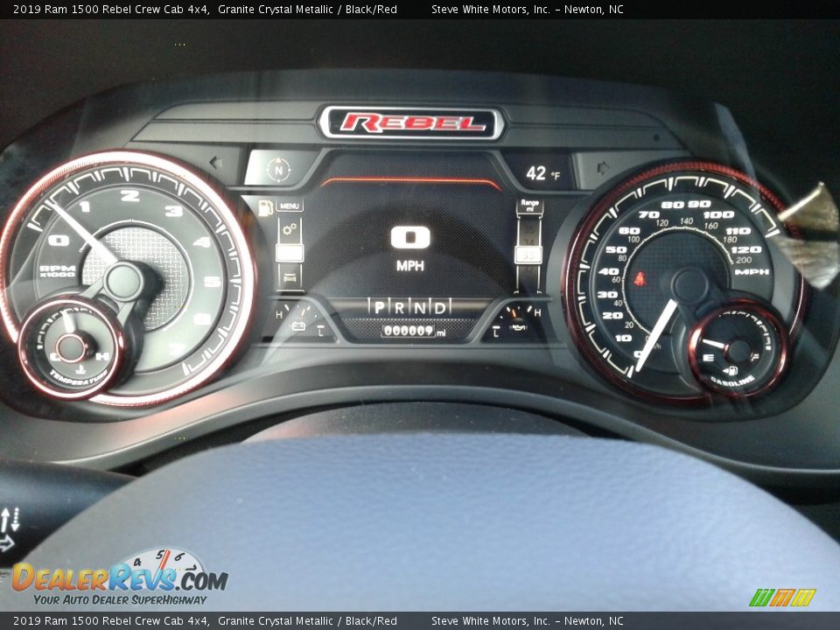Image resolution: width=840 pixels, height=630 pixels.
Task: Click the battery voltage gauge icon
Action: [x=298, y=325]
